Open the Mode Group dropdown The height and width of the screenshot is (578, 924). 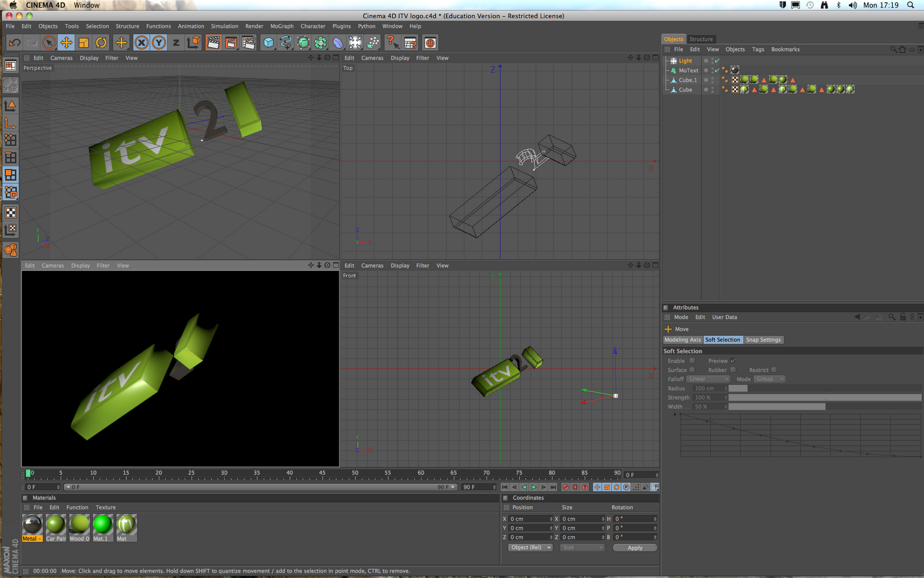(x=770, y=379)
